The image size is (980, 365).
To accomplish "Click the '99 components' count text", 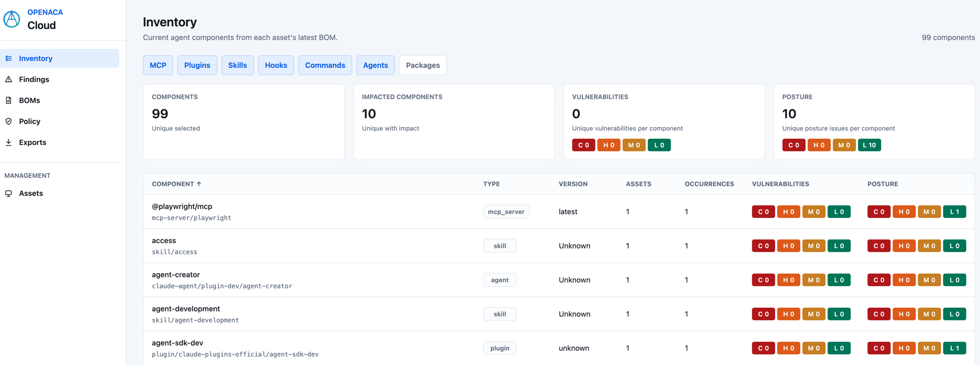I will point(948,37).
